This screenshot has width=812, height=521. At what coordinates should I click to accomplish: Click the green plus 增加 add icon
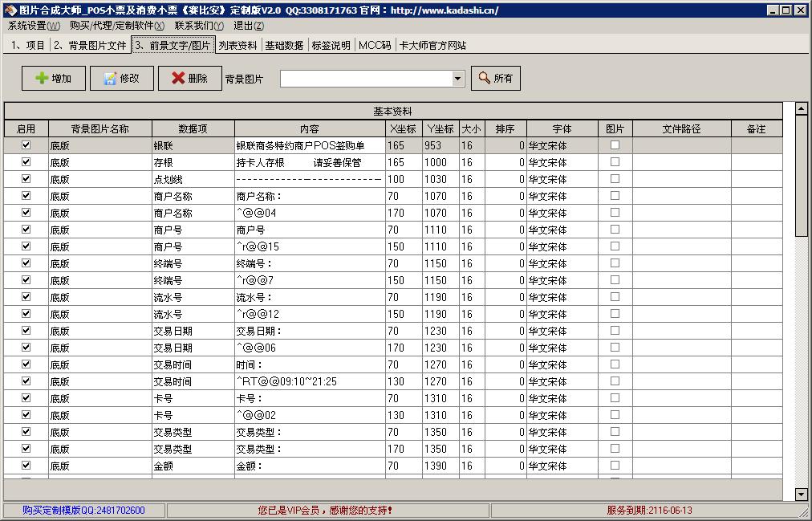[x=42, y=78]
